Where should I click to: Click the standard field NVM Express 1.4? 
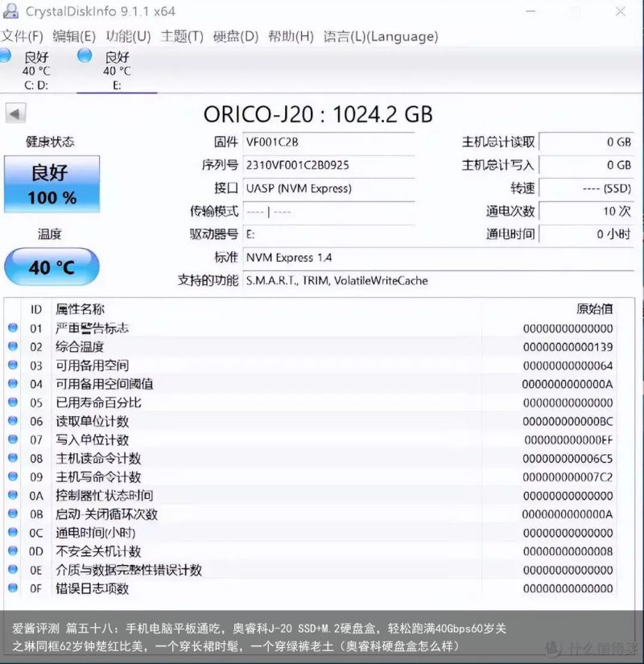click(x=439, y=258)
